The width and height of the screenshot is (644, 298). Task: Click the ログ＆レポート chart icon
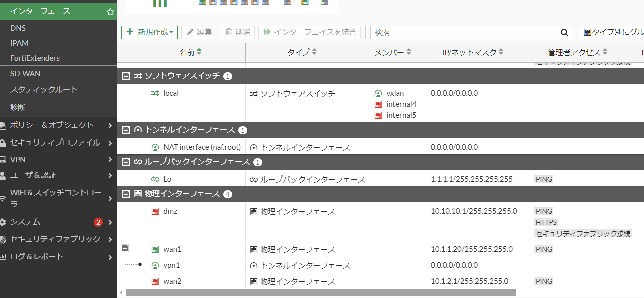tap(3, 257)
